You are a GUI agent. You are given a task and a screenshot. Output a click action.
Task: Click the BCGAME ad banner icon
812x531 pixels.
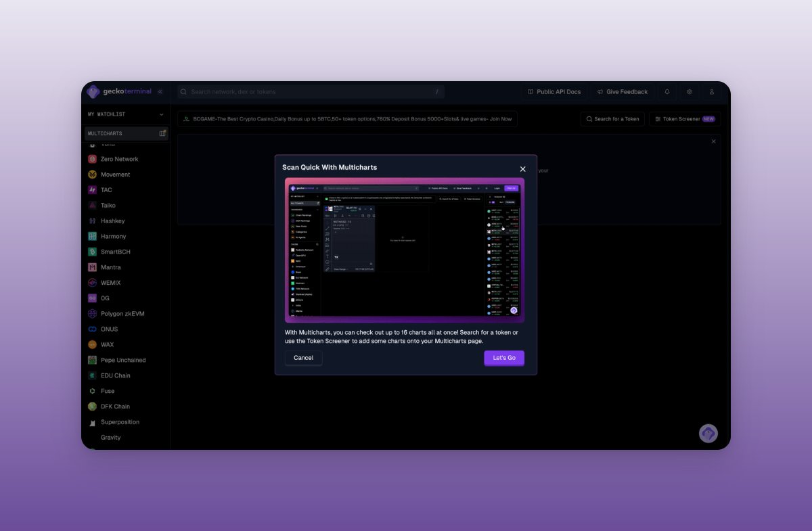tap(186, 119)
